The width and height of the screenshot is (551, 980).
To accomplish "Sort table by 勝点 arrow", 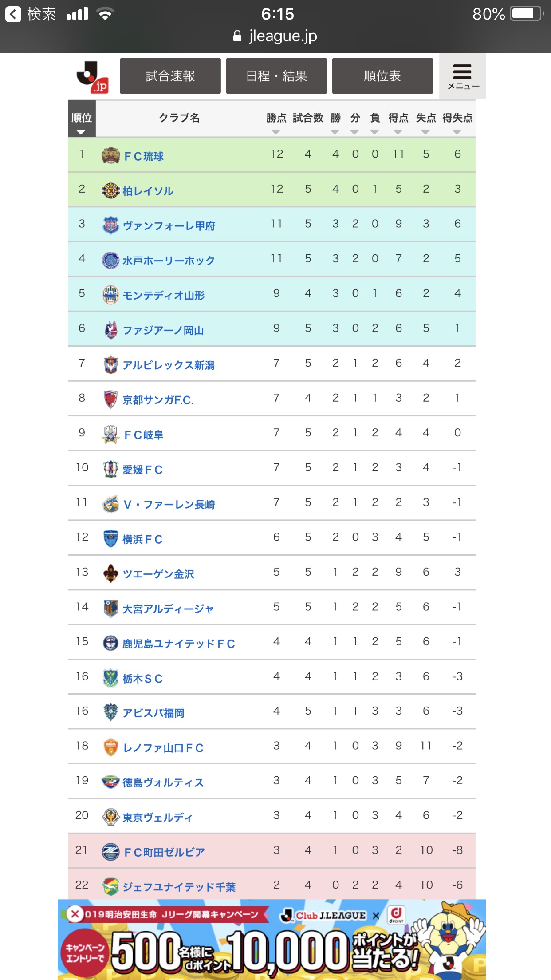I will [276, 132].
